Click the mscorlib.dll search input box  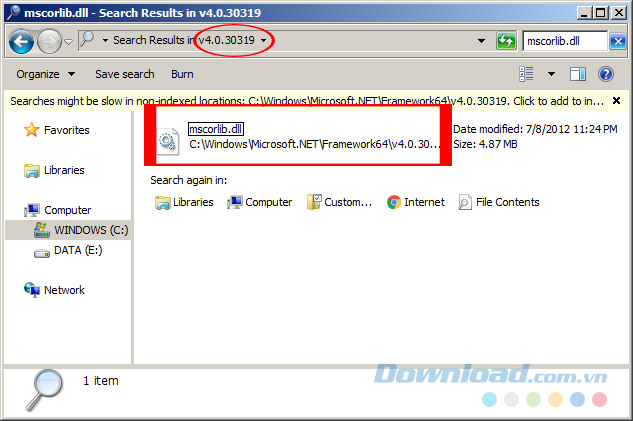(x=565, y=41)
